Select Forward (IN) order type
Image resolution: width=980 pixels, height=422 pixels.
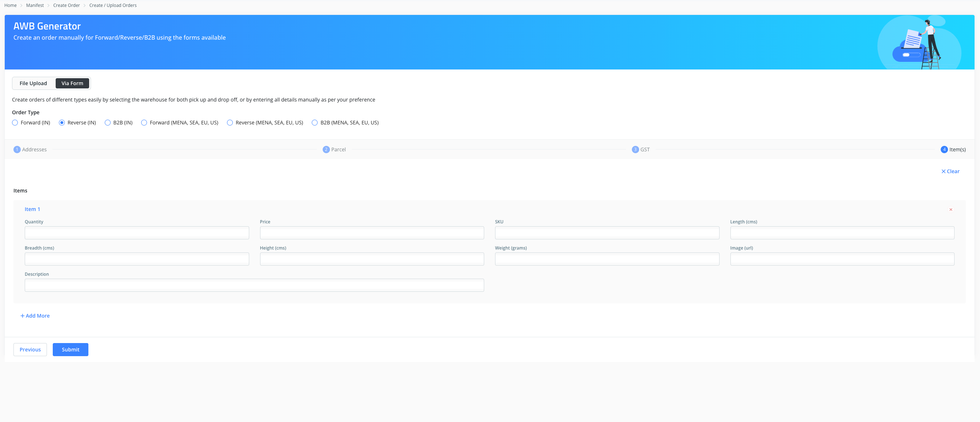click(15, 123)
